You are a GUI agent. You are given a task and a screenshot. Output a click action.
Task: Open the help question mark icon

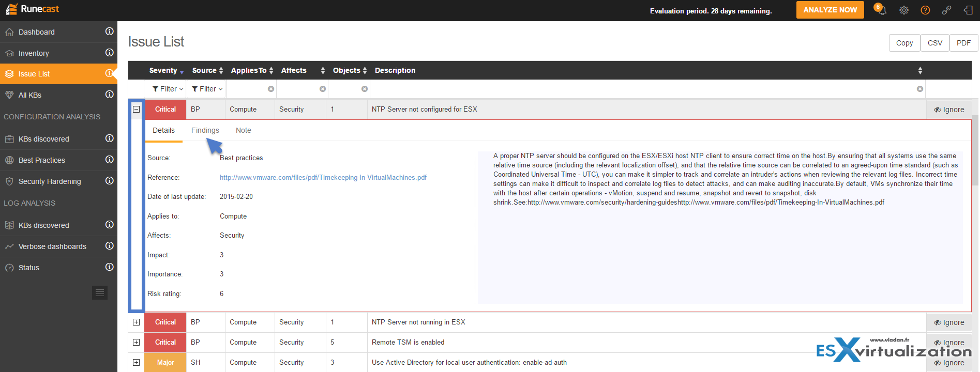coord(925,10)
